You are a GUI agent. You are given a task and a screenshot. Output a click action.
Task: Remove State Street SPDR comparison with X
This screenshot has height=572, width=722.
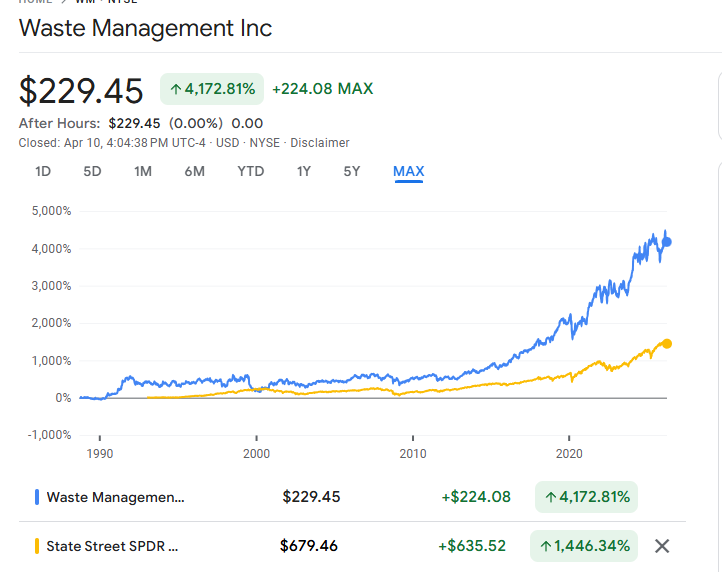662,546
